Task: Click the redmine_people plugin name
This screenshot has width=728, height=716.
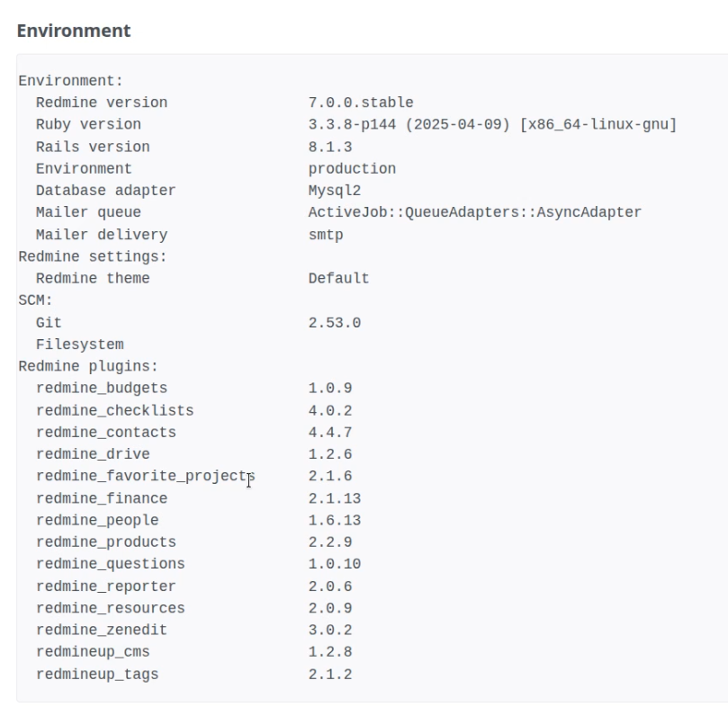Action: [x=97, y=520]
